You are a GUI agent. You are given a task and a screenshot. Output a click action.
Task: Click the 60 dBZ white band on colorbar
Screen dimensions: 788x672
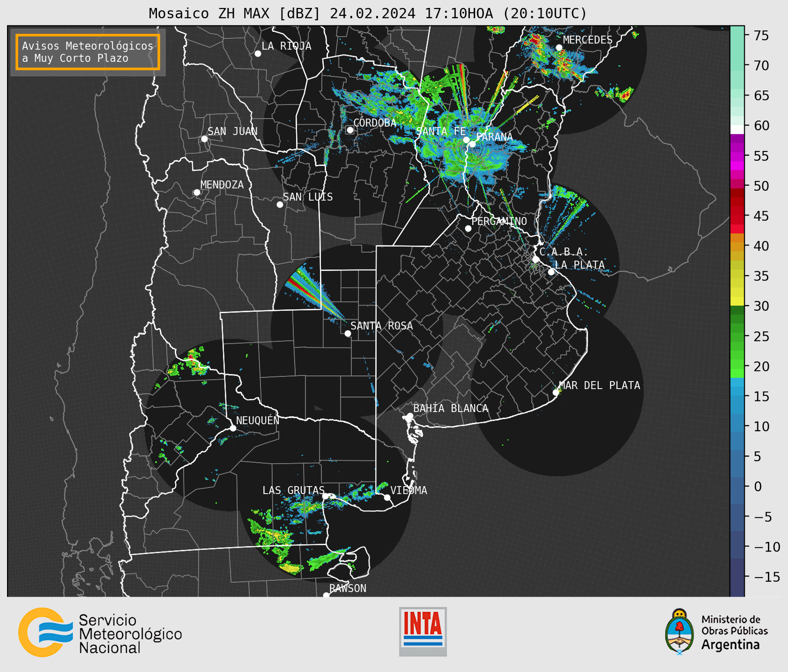737,129
